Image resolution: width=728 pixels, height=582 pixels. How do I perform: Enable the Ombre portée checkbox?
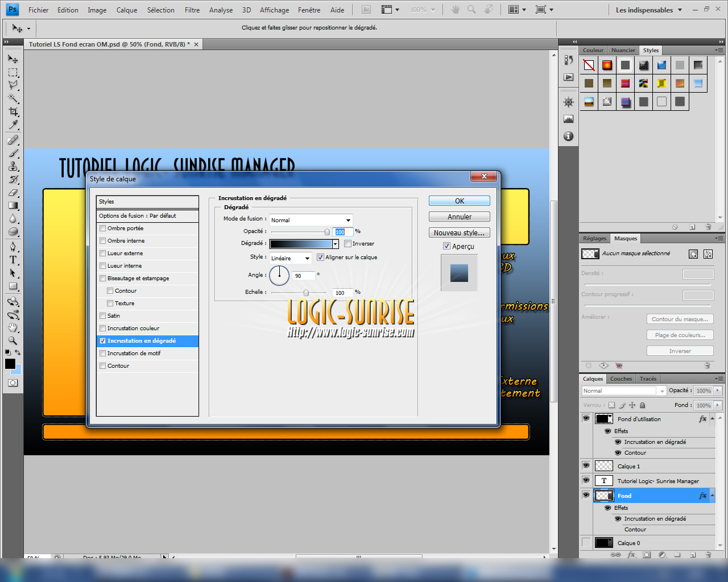pyautogui.click(x=103, y=228)
